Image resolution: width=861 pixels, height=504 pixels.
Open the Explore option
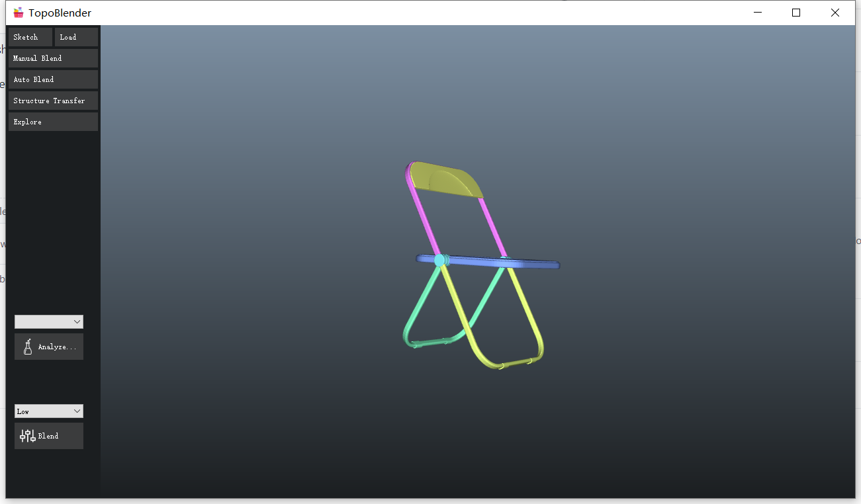[53, 122]
